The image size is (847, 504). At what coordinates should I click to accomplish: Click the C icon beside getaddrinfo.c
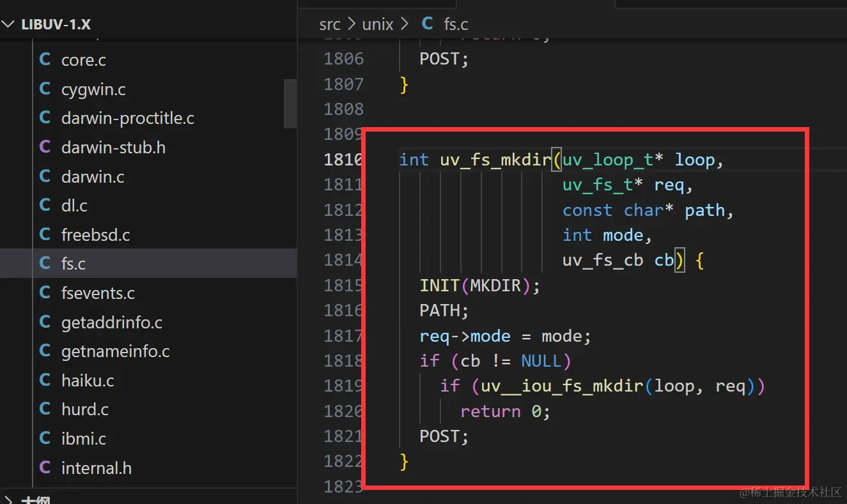click(x=44, y=322)
